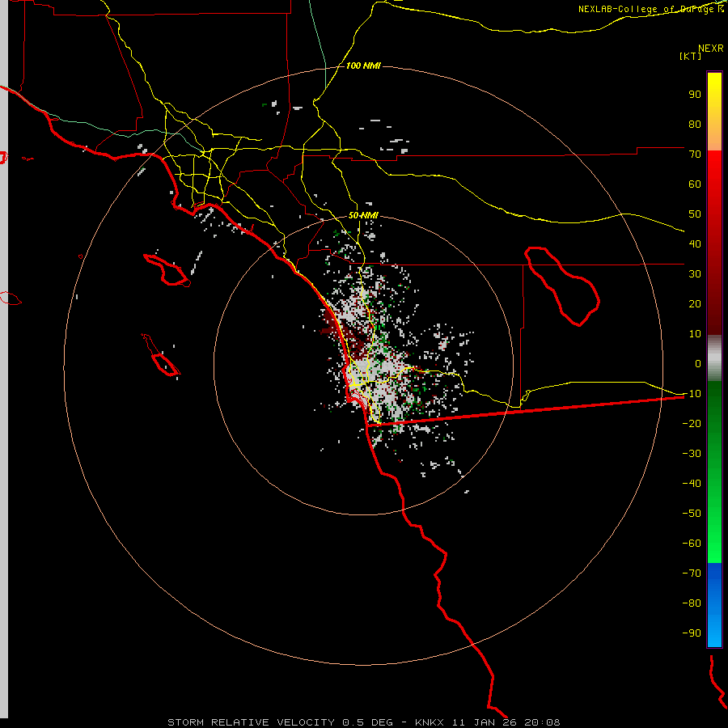Pick the yellow-orange segment of the color bar
Screen dimensions: 728x728
click(714, 112)
